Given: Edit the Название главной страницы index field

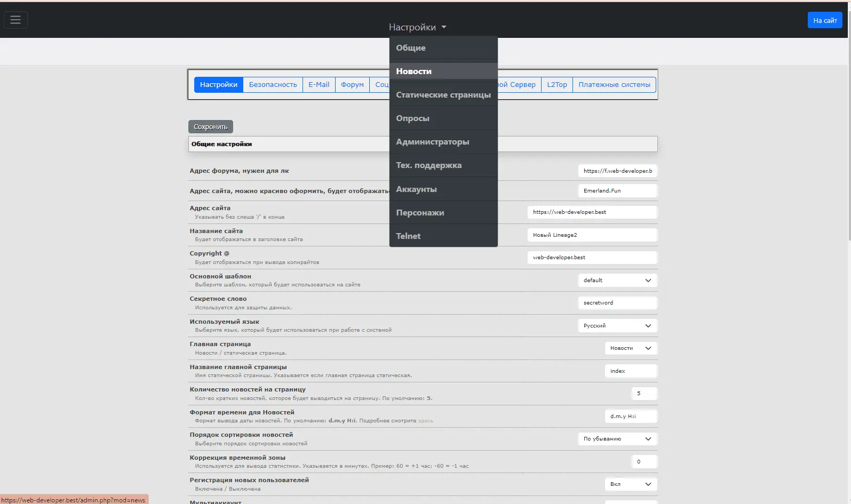Looking at the screenshot, I should click(631, 371).
